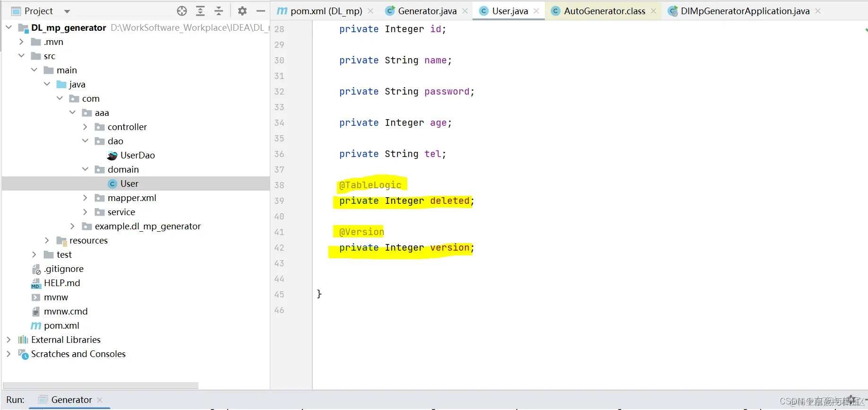Select the HELP.md file
Screen dimensions: 868x410
pos(62,283)
